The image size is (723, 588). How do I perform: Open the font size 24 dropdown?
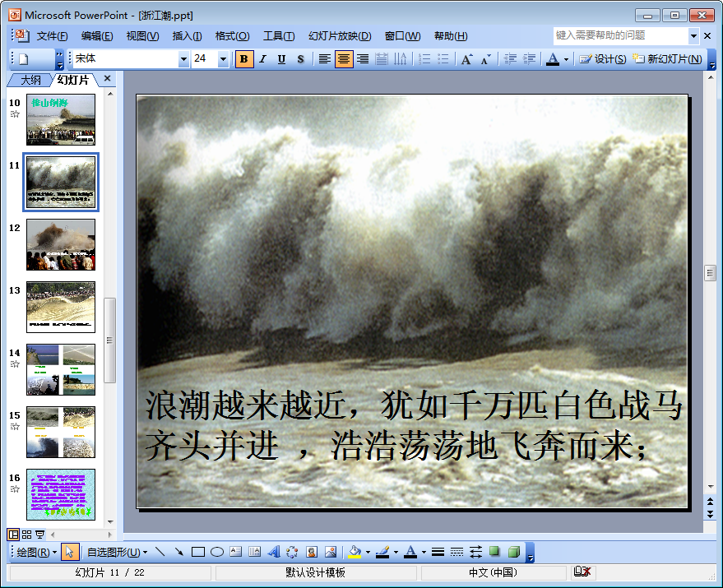(x=223, y=59)
